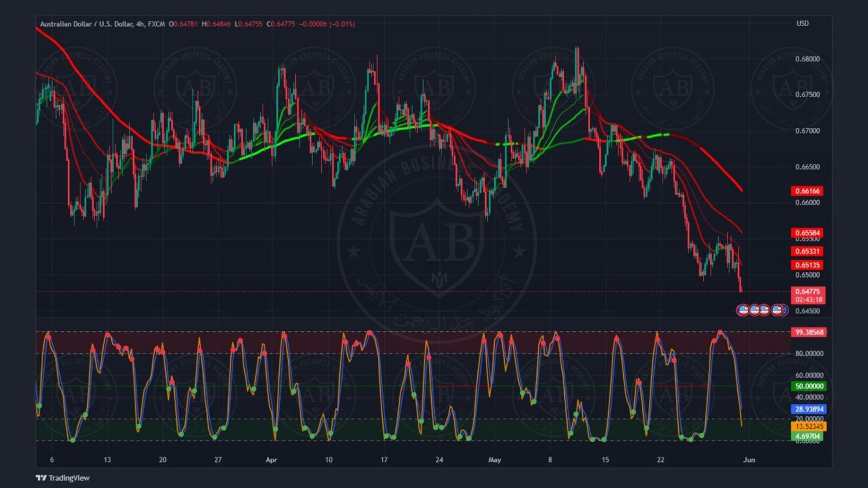
Task: Click date 24 on the time axis
Action: click(x=439, y=460)
